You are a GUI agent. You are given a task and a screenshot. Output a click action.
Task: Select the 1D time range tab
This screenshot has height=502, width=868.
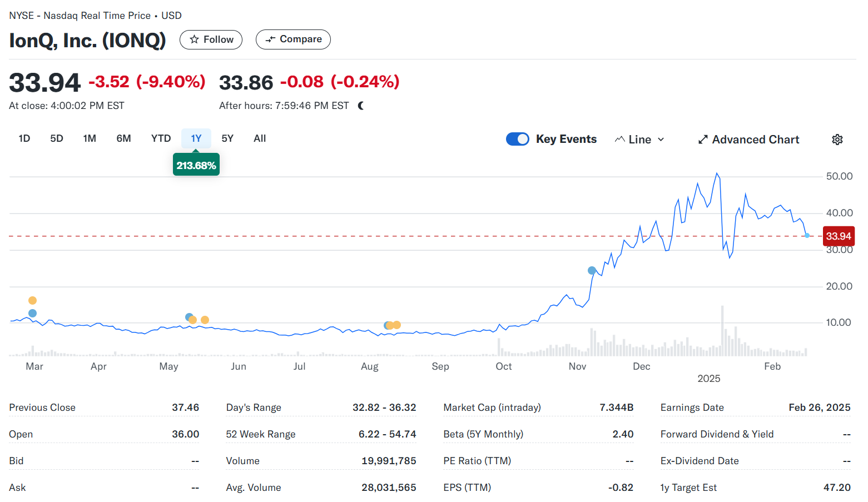point(24,138)
